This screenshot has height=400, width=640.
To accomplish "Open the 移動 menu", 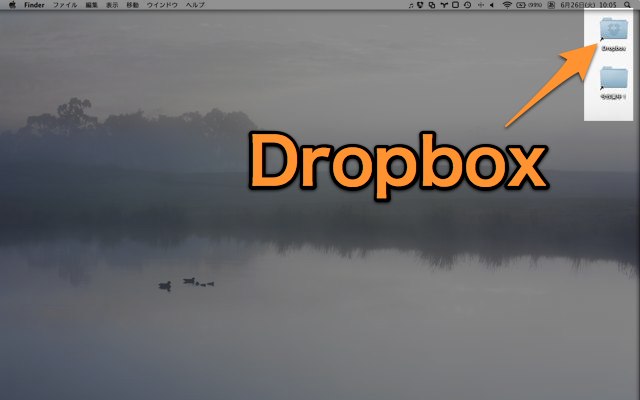I will (132, 5).
